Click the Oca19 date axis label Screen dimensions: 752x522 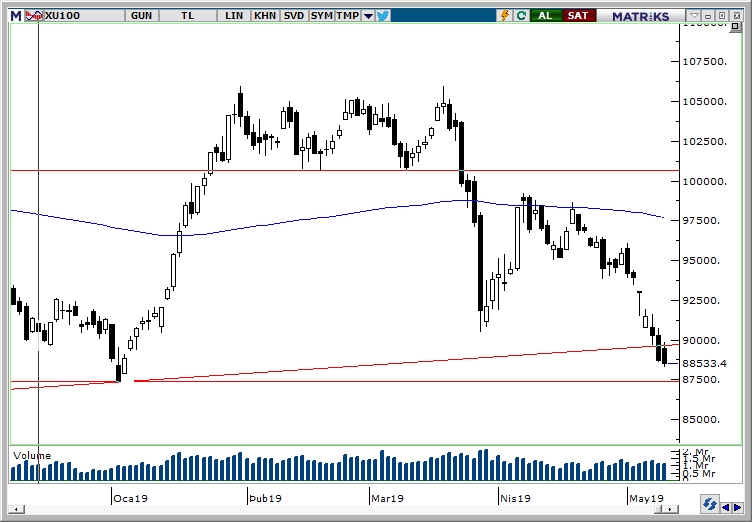(130, 498)
